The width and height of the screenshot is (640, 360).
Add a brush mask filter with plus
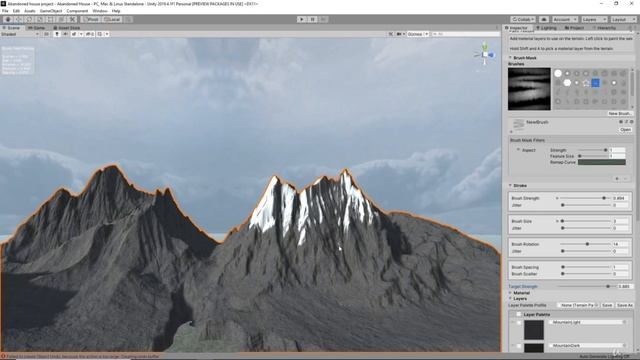(617, 178)
